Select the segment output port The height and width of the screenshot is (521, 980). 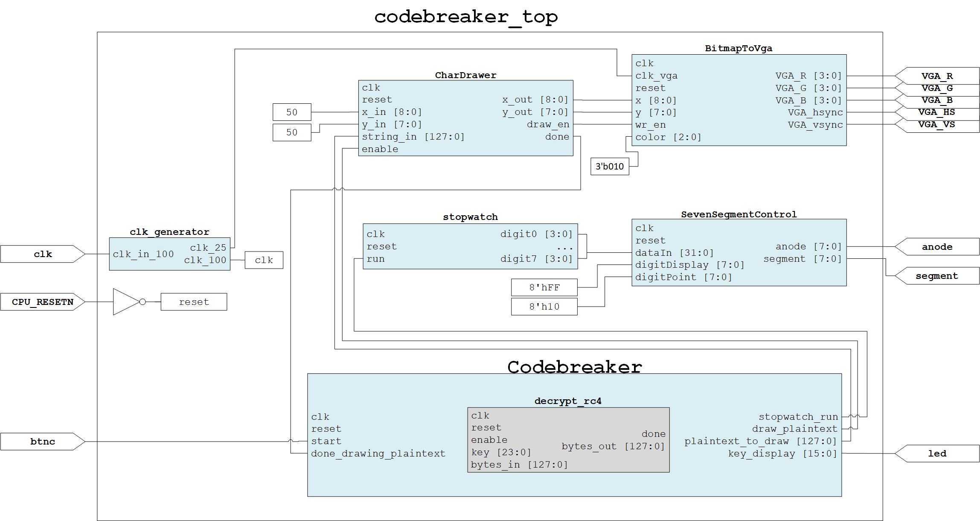(937, 276)
